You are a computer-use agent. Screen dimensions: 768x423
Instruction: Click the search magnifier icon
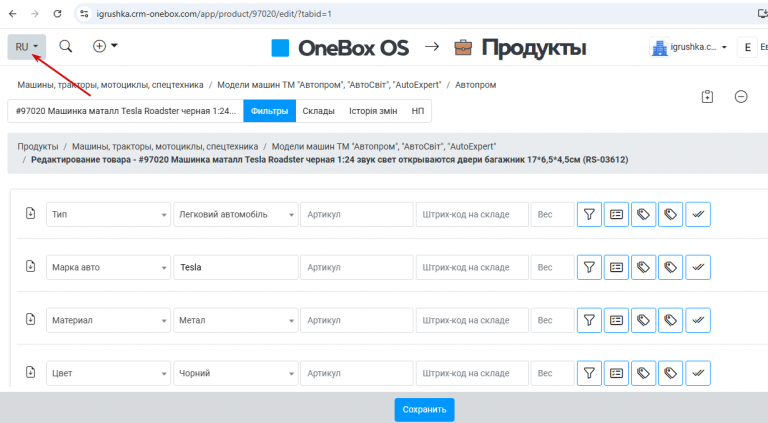pos(66,47)
